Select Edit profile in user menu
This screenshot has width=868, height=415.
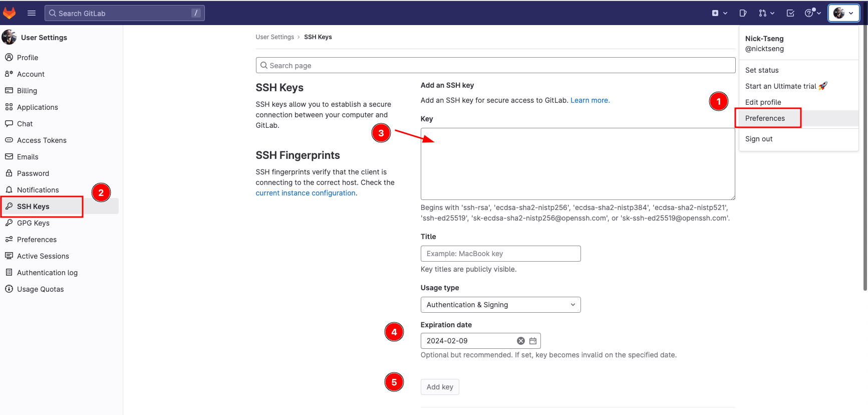click(763, 102)
